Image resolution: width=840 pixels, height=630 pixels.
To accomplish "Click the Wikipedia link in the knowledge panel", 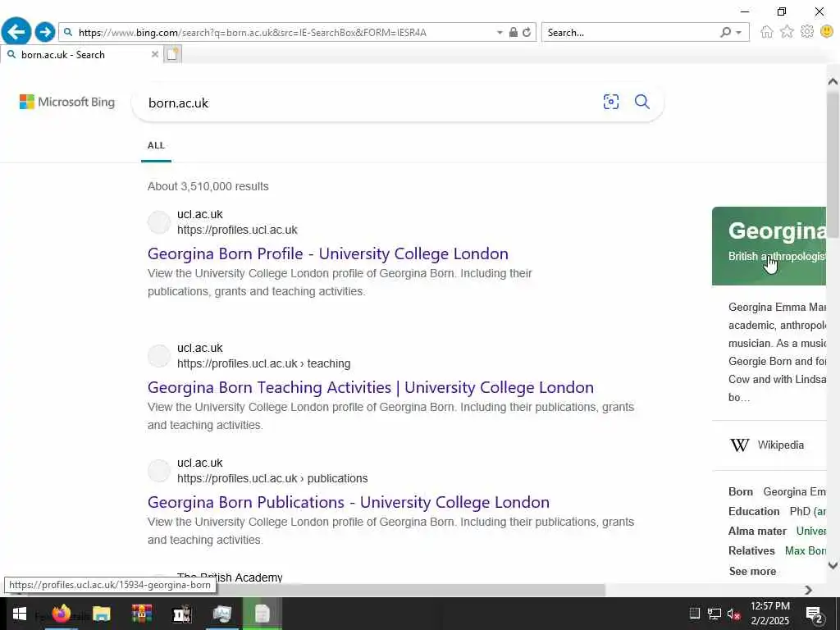I will 781,445.
